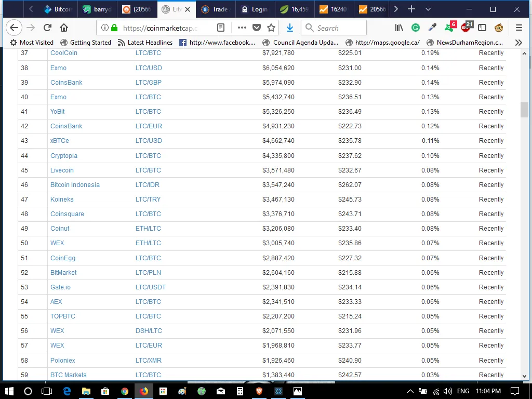Show more bookmarks toolbar items
Image resolution: width=532 pixels, height=399 pixels.
(518, 43)
